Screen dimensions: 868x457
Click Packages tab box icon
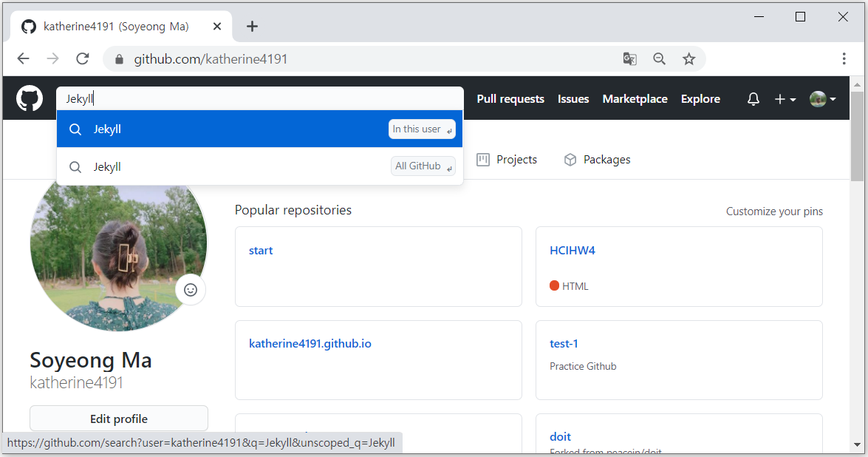point(570,160)
